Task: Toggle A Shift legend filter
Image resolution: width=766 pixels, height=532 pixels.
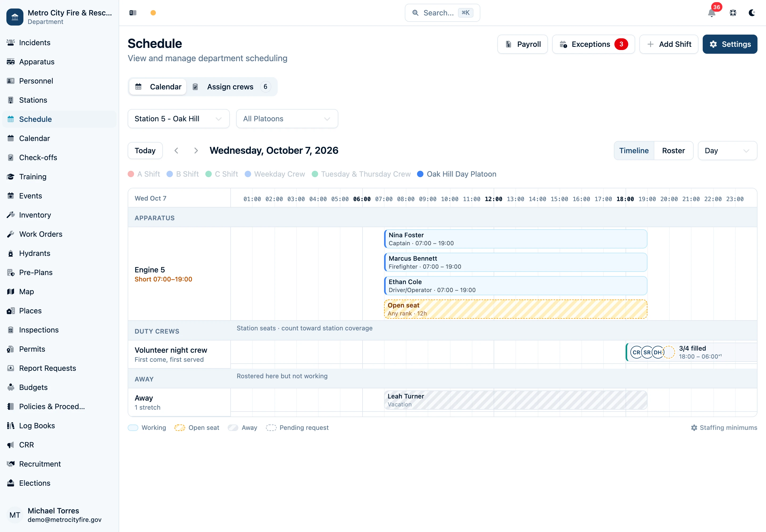Action: (144, 174)
